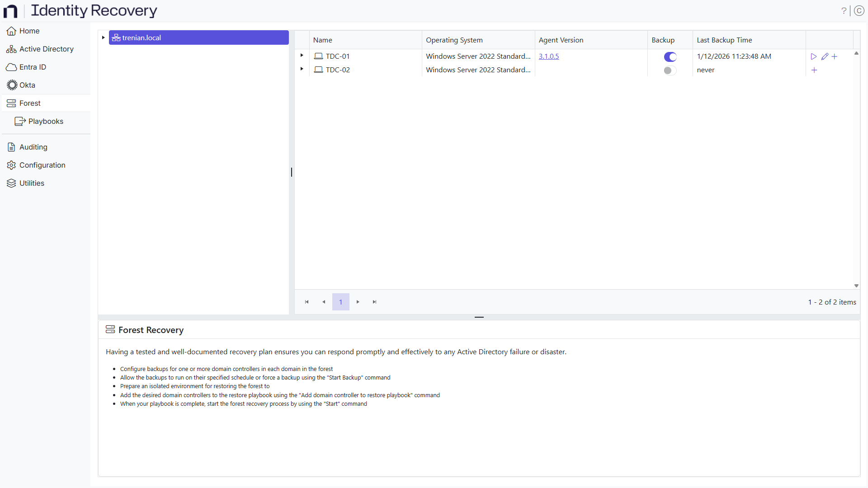Open agent version link 3.1.0.5
Image resolution: width=868 pixels, height=488 pixels.
549,56
